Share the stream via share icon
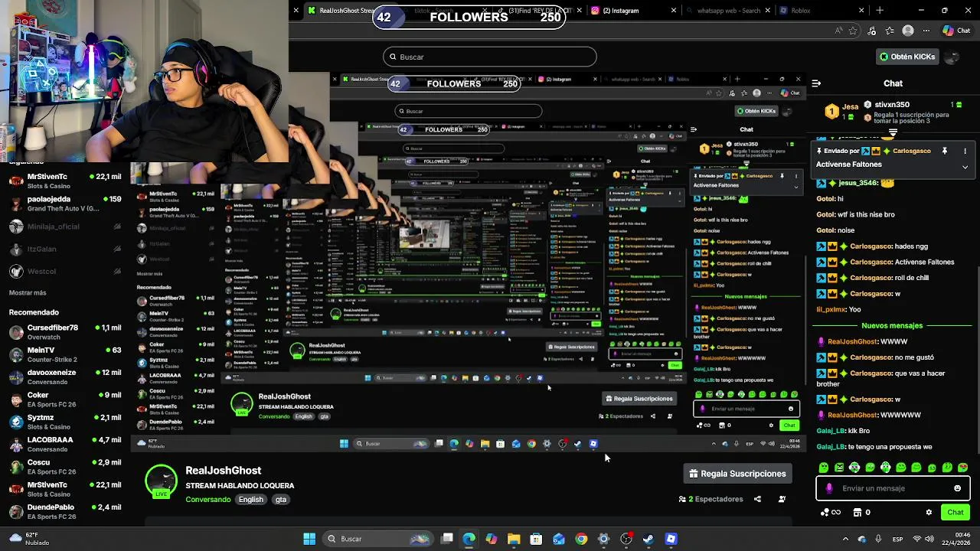This screenshot has height=551, width=980. 757,499
